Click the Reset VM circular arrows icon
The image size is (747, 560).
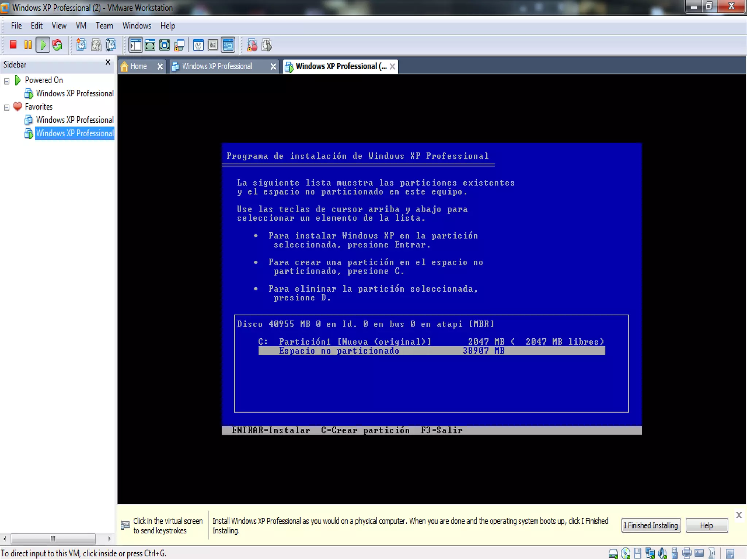pyautogui.click(x=57, y=45)
